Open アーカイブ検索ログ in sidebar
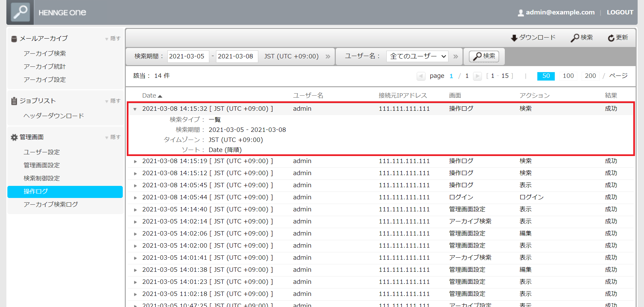644x307 pixels. click(51, 205)
